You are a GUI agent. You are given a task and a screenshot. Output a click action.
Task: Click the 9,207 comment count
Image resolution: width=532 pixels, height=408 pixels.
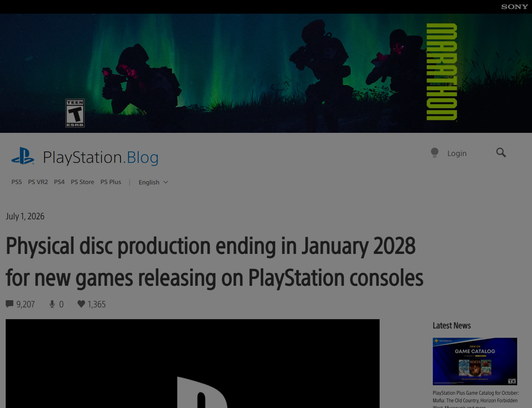(x=25, y=304)
